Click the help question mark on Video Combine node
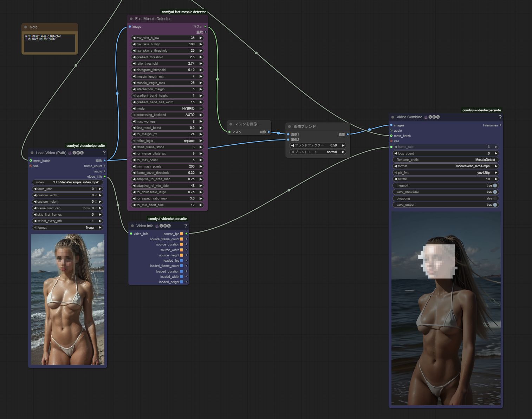This screenshot has width=532, height=419. point(500,117)
